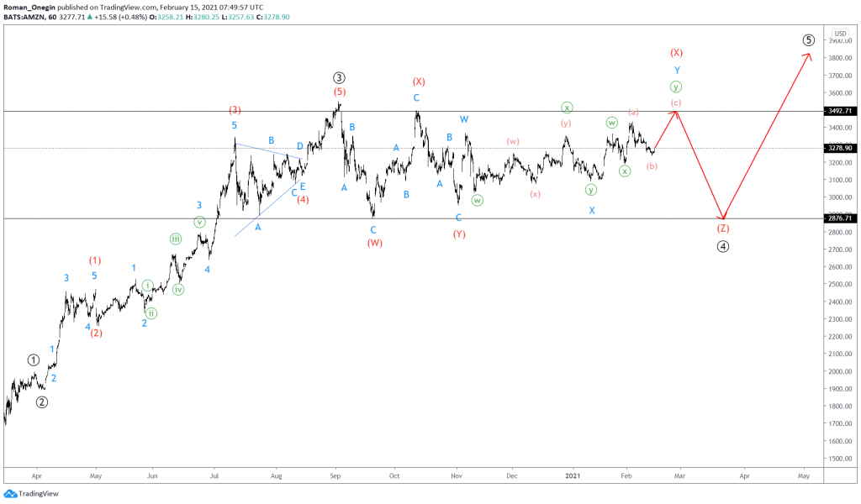
Task: Select the 3492.71 price level tag
Action: click(840, 111)
